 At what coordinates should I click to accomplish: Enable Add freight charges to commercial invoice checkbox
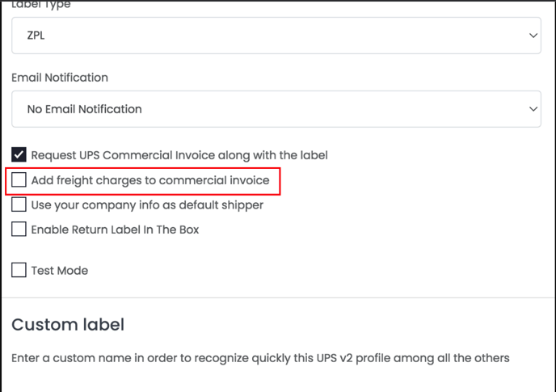(x=19, y=179)
